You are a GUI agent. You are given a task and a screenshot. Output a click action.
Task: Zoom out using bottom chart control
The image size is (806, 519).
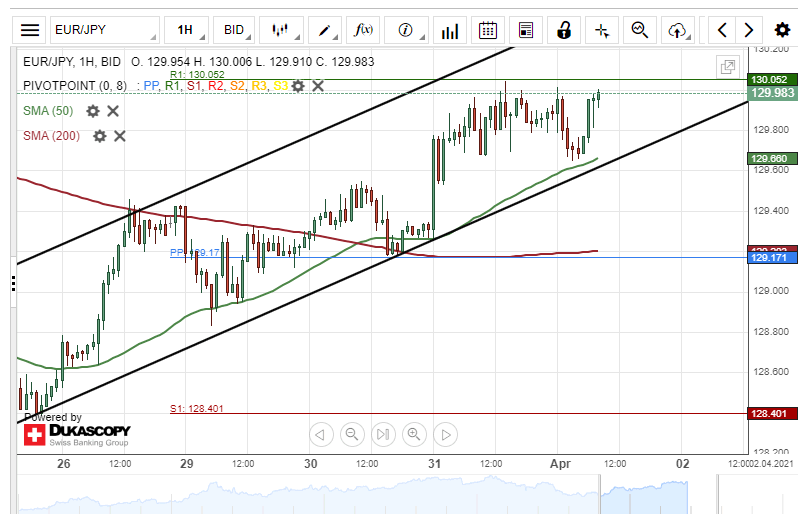[351, 434]
